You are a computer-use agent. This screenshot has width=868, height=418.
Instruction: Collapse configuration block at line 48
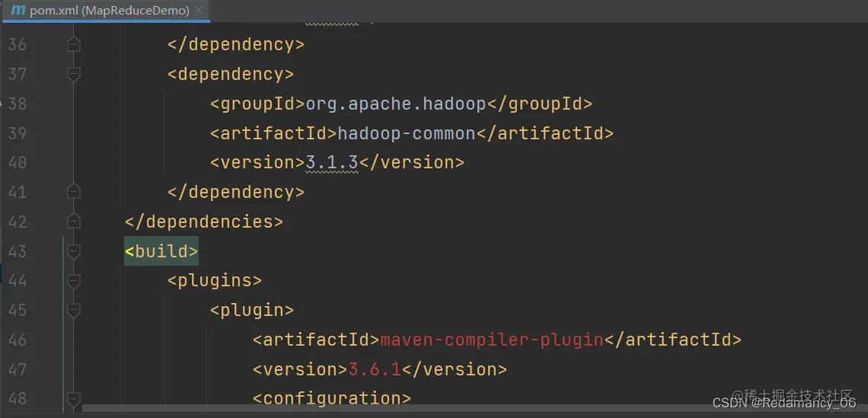(x=74, y=399)
